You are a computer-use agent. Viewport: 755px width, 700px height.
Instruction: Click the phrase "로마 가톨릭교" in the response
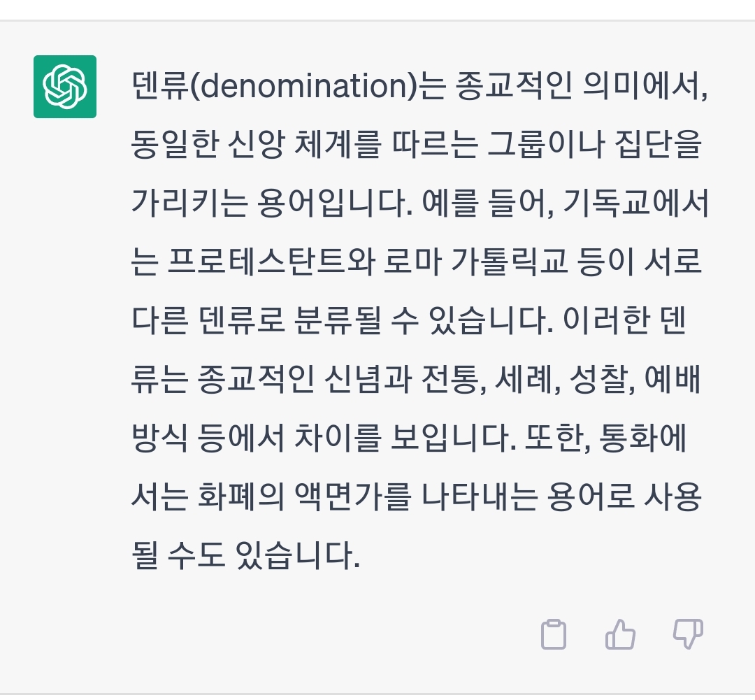click(476, 262)
